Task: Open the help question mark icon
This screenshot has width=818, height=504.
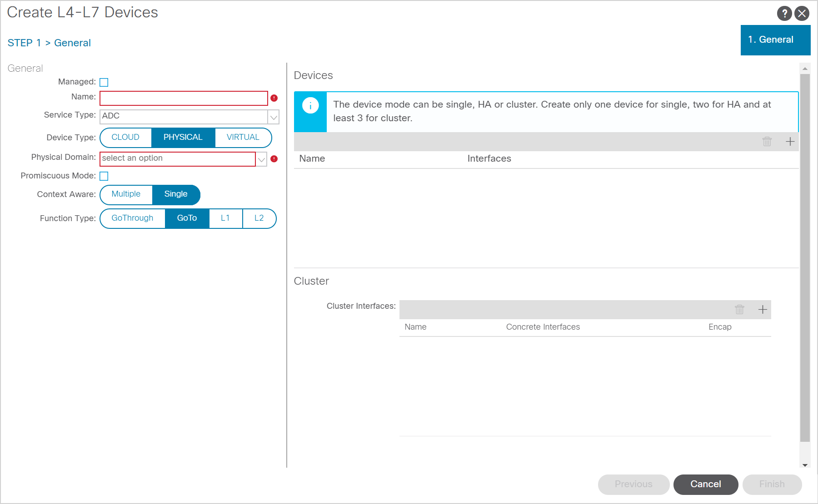Action: [784, 14]
